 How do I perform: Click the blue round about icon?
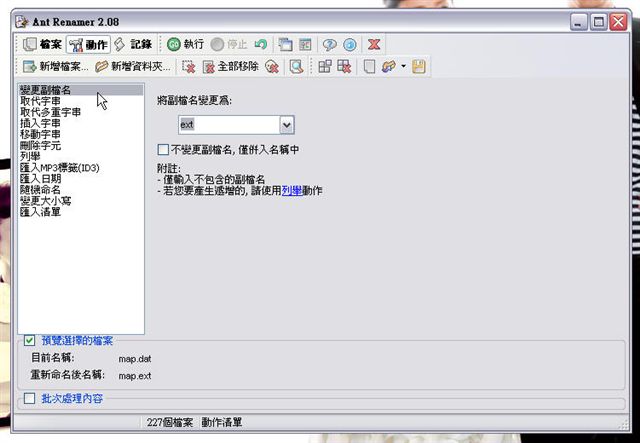[x=350, y=44]
